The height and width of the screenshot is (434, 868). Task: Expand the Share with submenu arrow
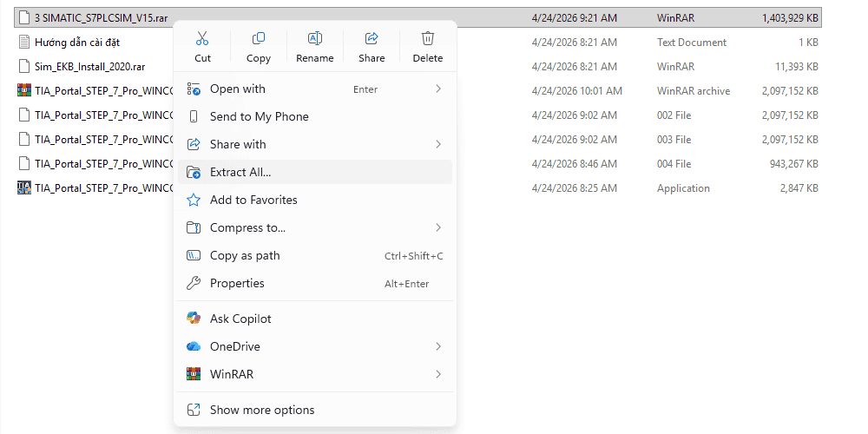click(438, 144)
